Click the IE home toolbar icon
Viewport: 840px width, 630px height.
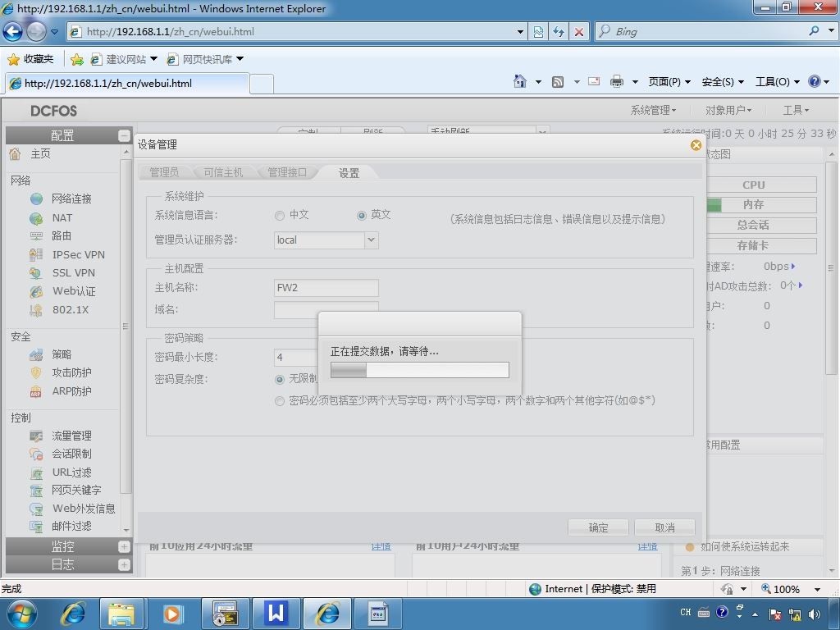click(519, 81)
